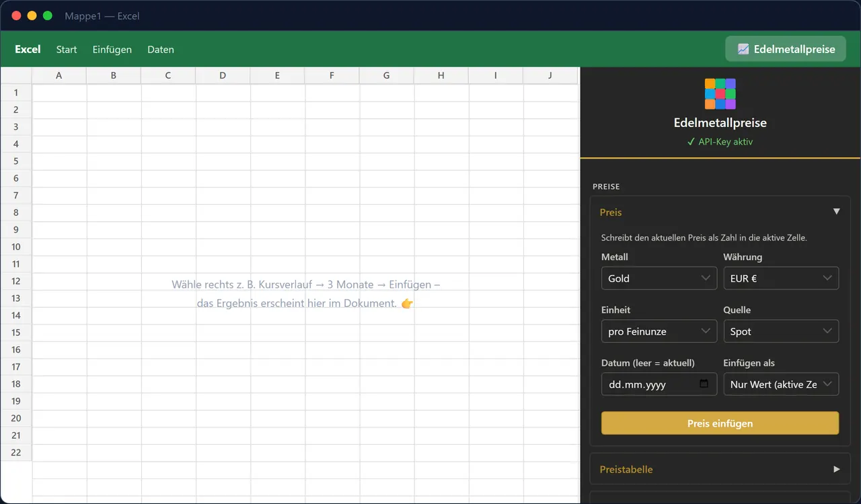Click the API-Key aktiv status text
The width and height of the screenshot is (861, 504).
point(720,142)
